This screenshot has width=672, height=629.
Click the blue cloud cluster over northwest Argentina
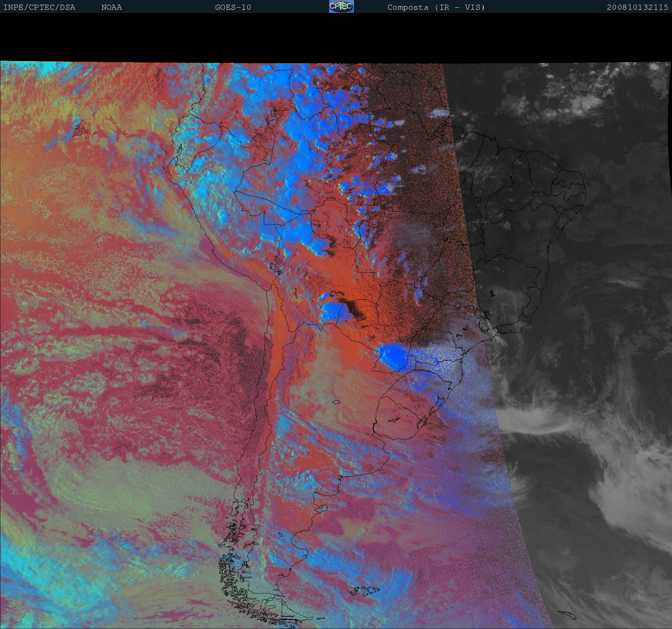click(332, 310)
